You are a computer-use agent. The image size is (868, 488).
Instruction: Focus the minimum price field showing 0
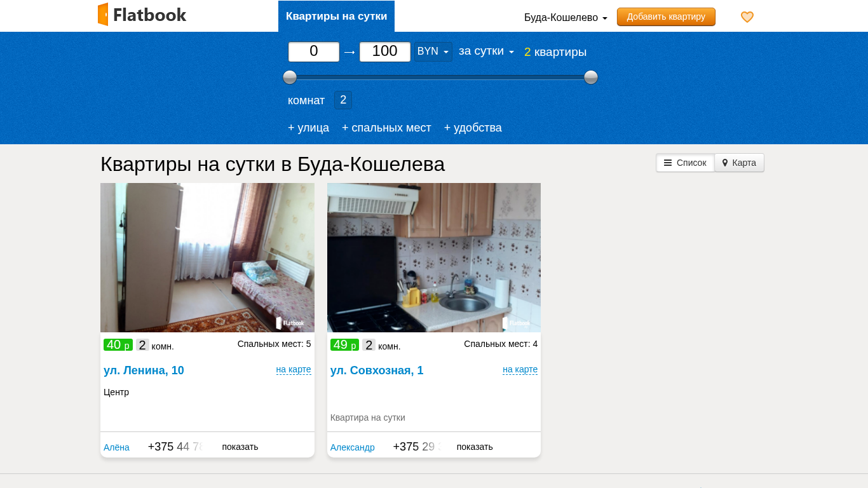(x=314, y=51)
